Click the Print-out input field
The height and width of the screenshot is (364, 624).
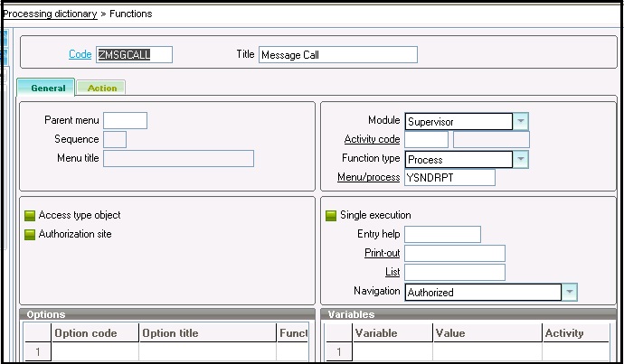[x=455, y=253]
